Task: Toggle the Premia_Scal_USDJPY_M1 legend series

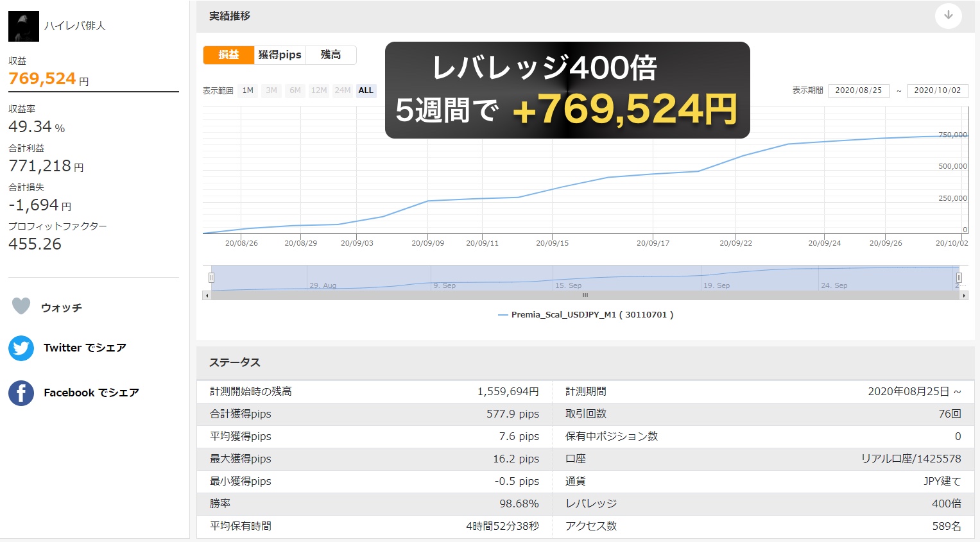Action: (586, 315)
